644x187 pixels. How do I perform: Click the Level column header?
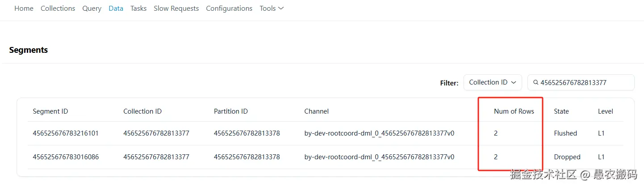tap(605, 111)
